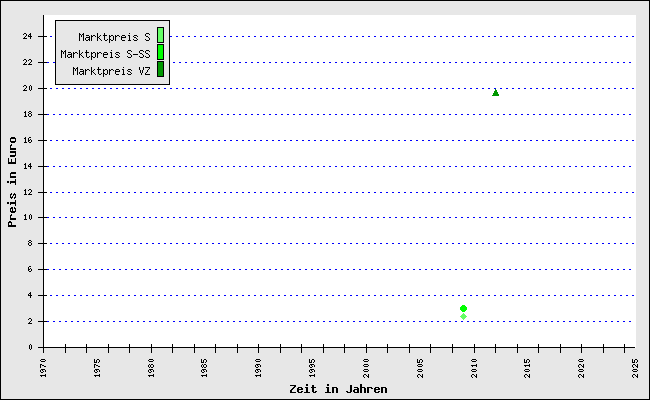Image resolution: width=650 pixels, height=400 pixels.
Task: Click the 2010 label on the time axis
Action: point(474,366)
